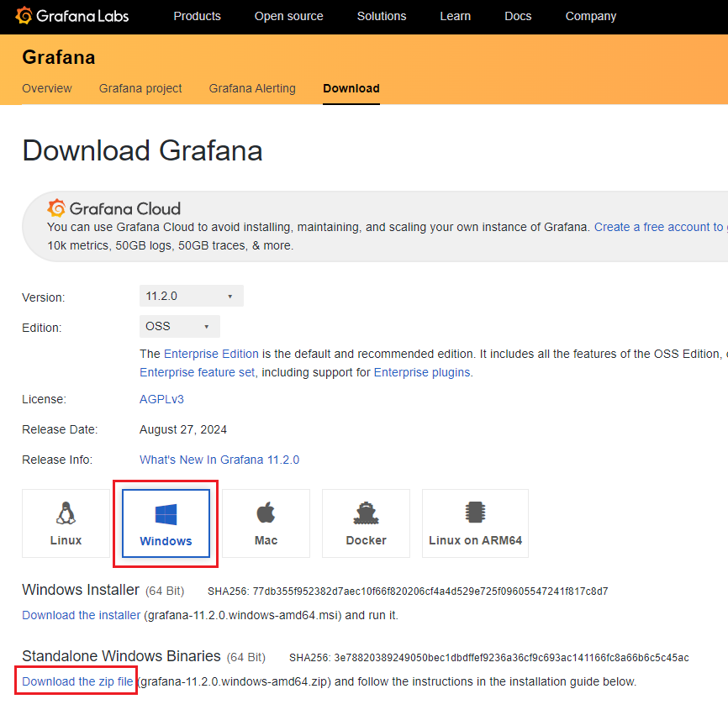728x715 pixels.
Task: Click the Windows Installer section heading
Action: pyautogui.click(x=81, y=590)
